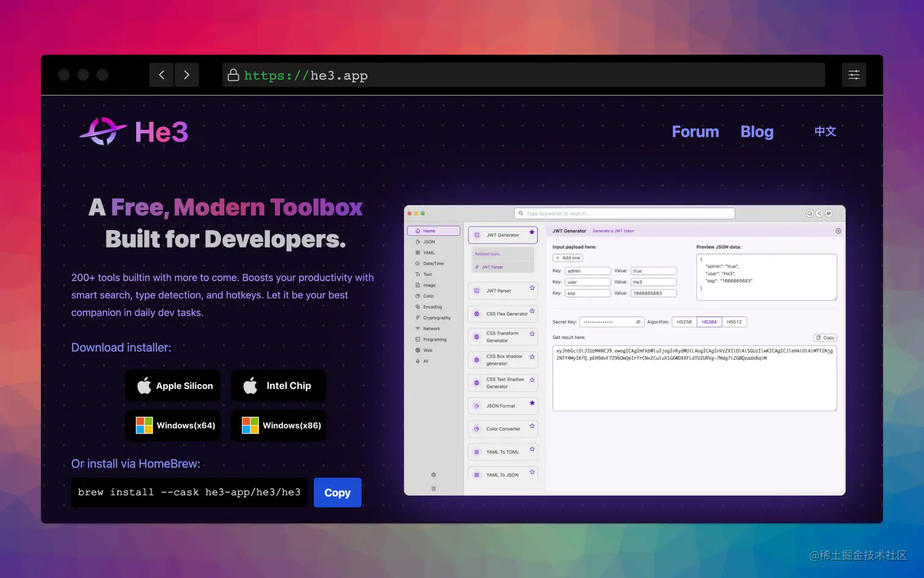Download the Intel Chip installer

[x=279, y=386]
